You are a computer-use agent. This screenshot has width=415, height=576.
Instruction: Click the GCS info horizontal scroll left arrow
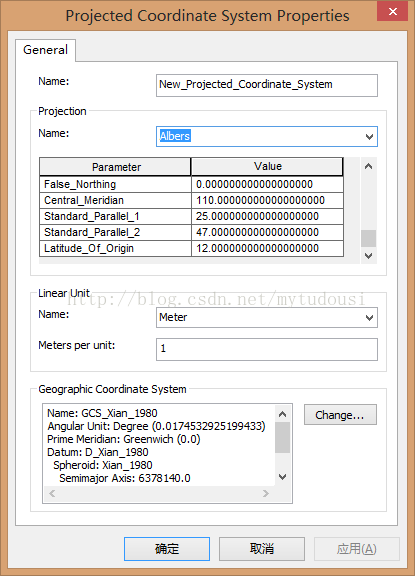coord(52,494)
